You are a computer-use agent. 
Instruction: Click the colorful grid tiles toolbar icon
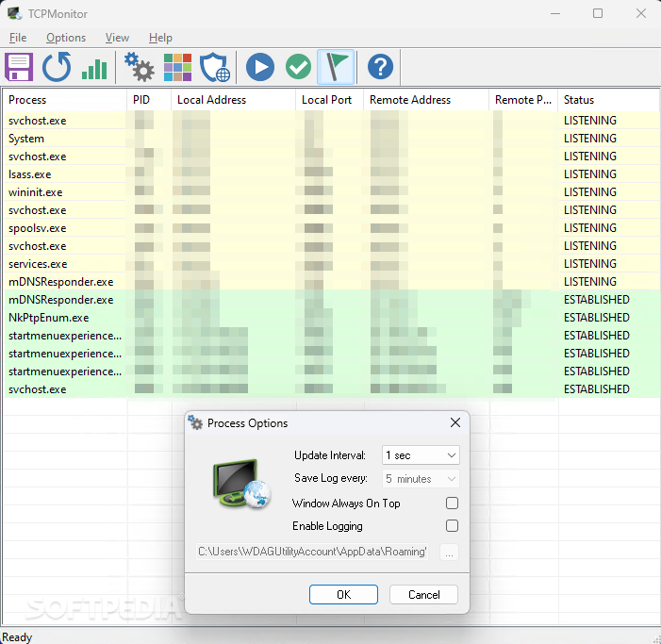[x=177, y=67]
